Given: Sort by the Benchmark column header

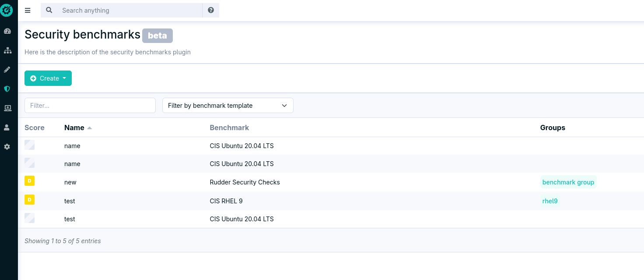Looking at the screenshot, I should click(x=229, y=128).
